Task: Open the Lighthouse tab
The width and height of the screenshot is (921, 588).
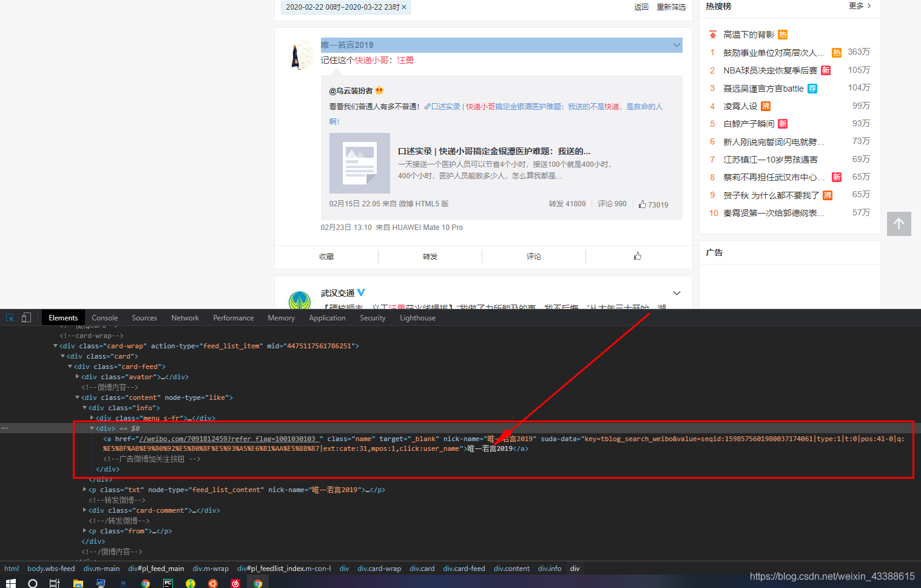Action: pyautogui.click(x=417, y=318)
